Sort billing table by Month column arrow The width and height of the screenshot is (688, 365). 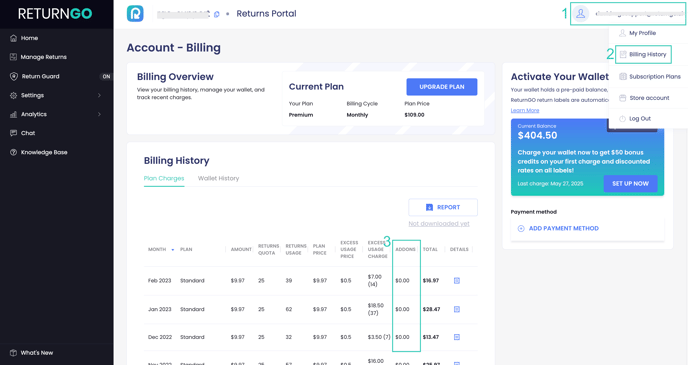click(173, 250)
